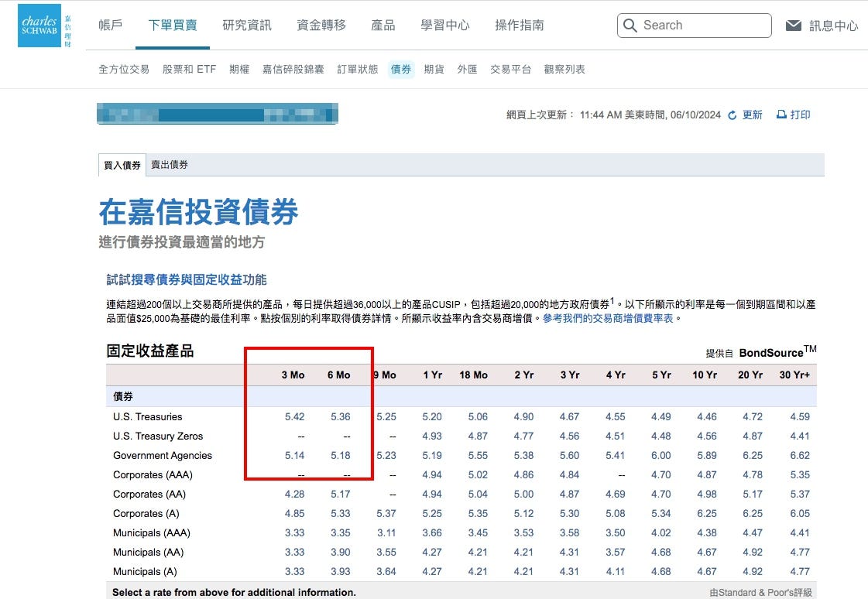Select 研究資訊 from the top navigation
Screen dimensions: 868x599
(247, 24)
